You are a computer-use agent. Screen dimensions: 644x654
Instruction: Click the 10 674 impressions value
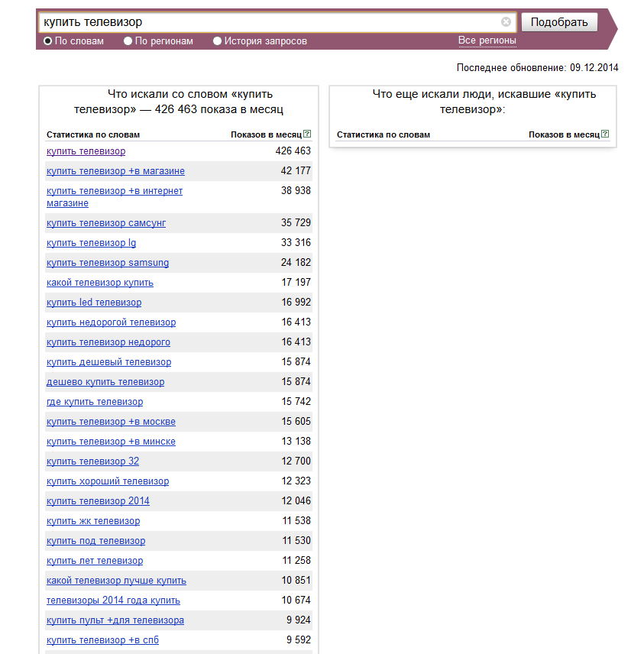pos(296,601)
